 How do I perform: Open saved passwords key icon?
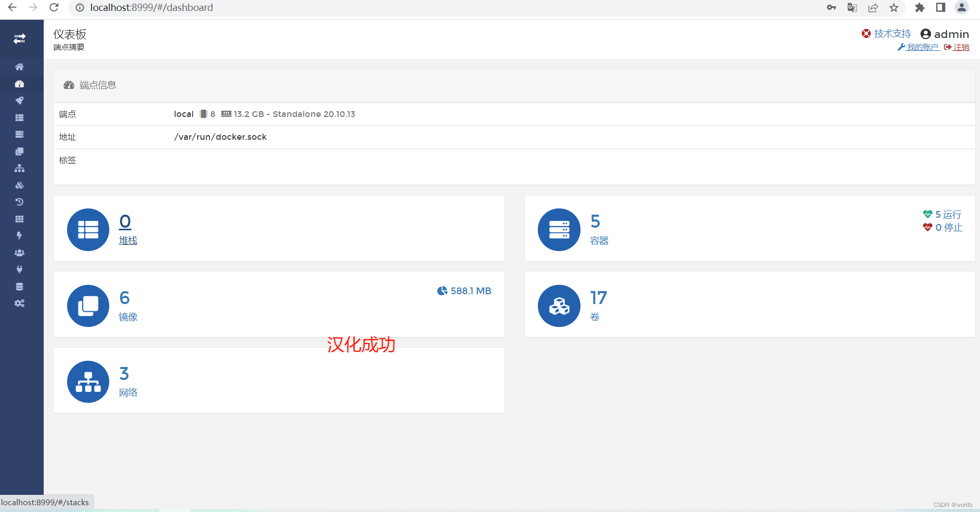[831, 7]
